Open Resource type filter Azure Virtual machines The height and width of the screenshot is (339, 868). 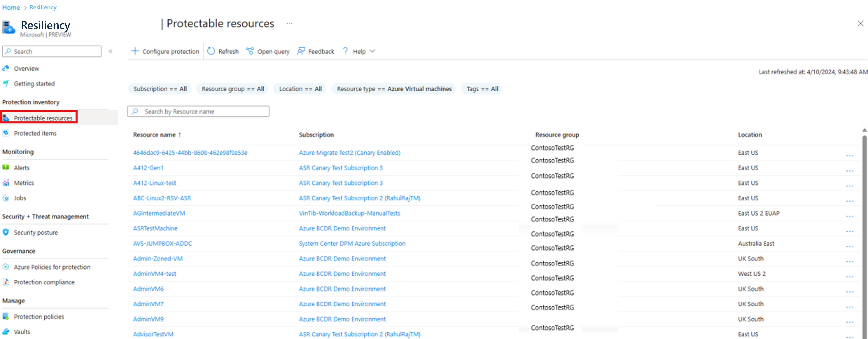[394, 89]
